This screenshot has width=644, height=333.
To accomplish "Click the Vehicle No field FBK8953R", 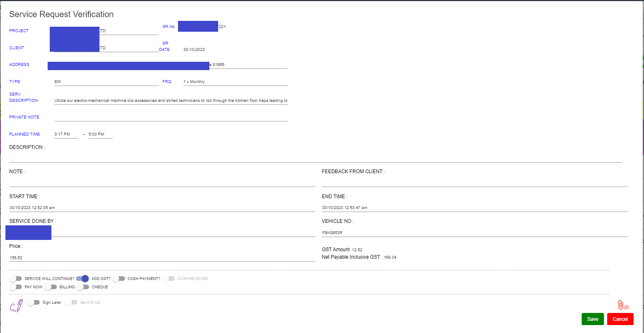I will (x=474, y=233).
